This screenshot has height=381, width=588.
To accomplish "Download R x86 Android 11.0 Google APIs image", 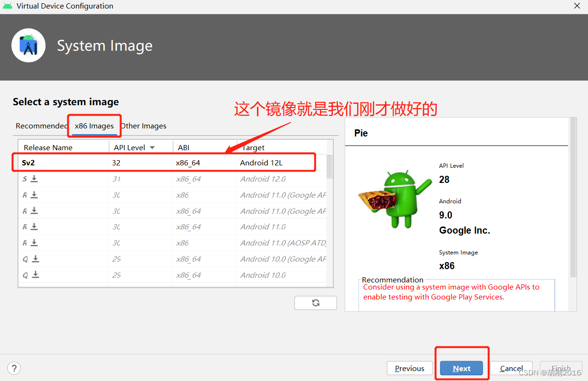I will pyautogui.click(x=34, y=195).
